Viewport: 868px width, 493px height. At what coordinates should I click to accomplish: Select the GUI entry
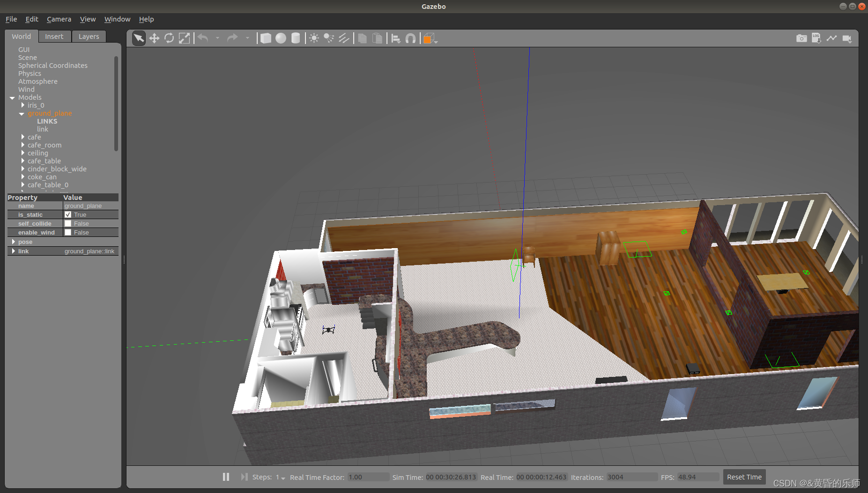pyautogui.click(x=24, y=50)
